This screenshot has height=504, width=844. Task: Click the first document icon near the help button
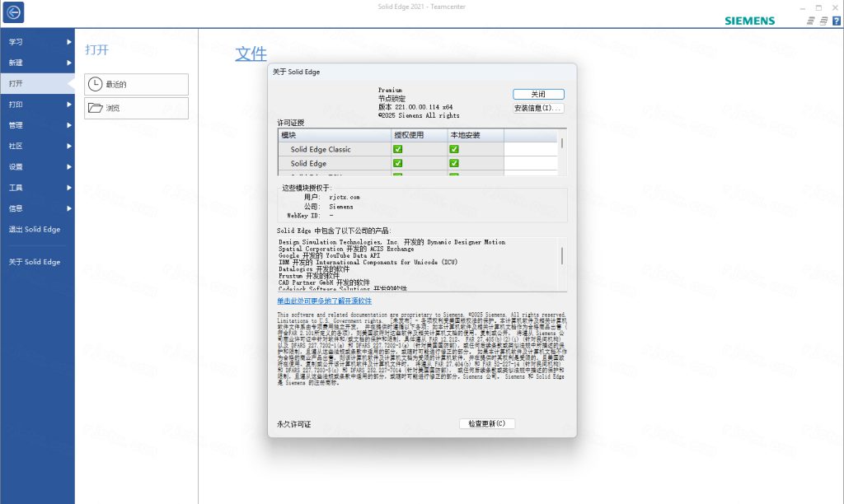coord(810,20)
